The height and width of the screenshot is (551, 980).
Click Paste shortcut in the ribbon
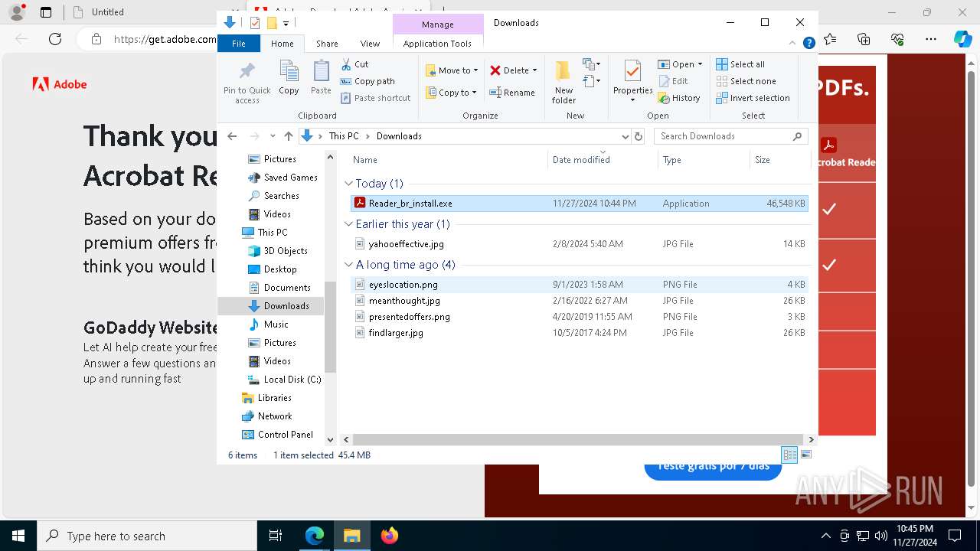point(375,98)
